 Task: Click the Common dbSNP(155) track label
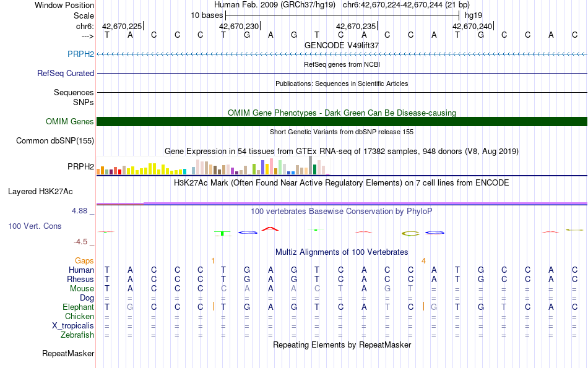[55, 140]
